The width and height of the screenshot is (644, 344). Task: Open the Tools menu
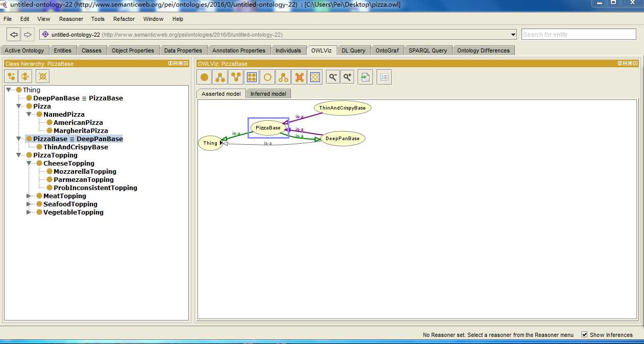point(98,19)
